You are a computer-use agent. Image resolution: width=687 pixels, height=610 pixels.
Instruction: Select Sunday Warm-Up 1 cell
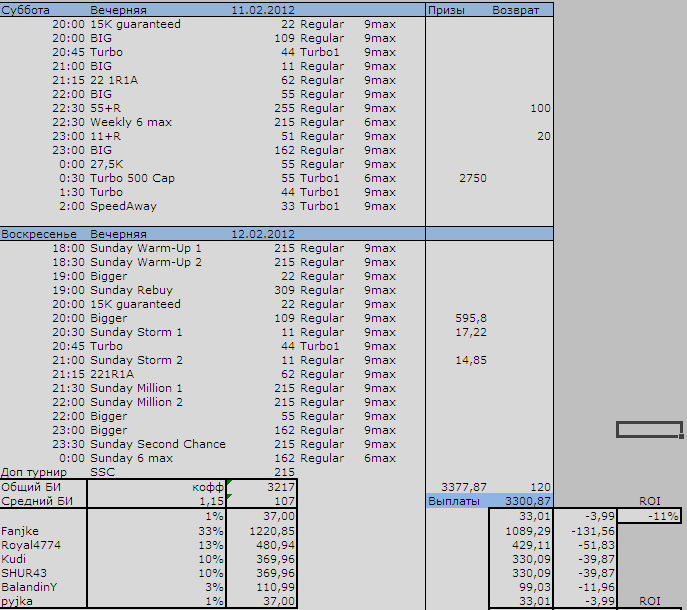[x=145, y=248]
